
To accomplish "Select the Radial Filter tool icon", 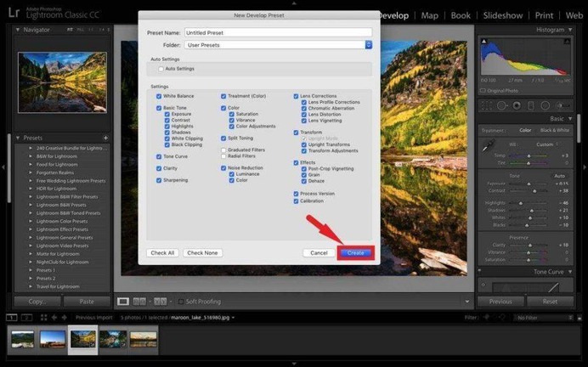I will 545,105.
